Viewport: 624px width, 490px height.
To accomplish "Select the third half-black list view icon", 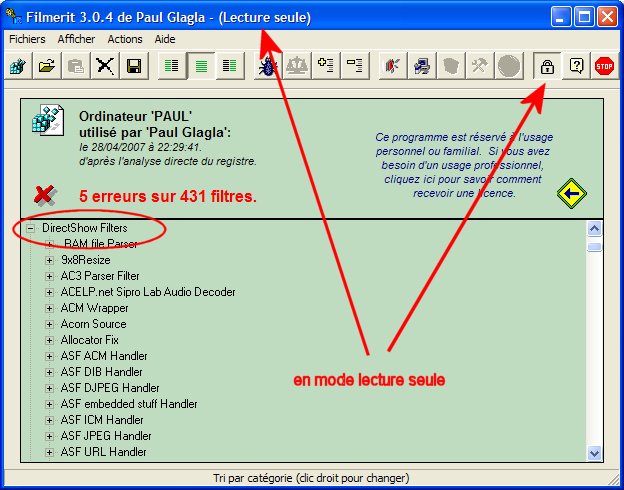I will coord(230,66).
